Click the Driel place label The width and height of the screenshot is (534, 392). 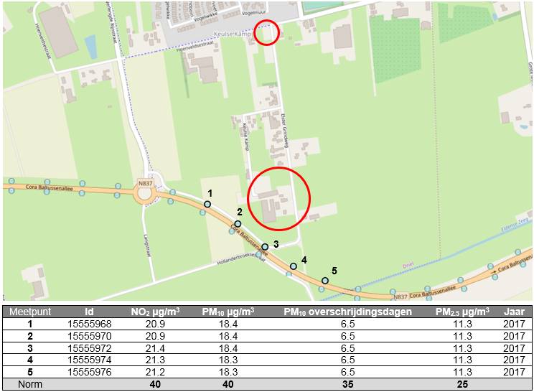pos(408,265)
